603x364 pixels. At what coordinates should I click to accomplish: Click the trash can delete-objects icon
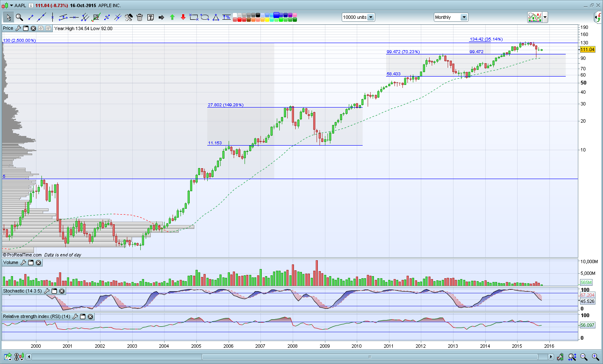click(139, 17)
